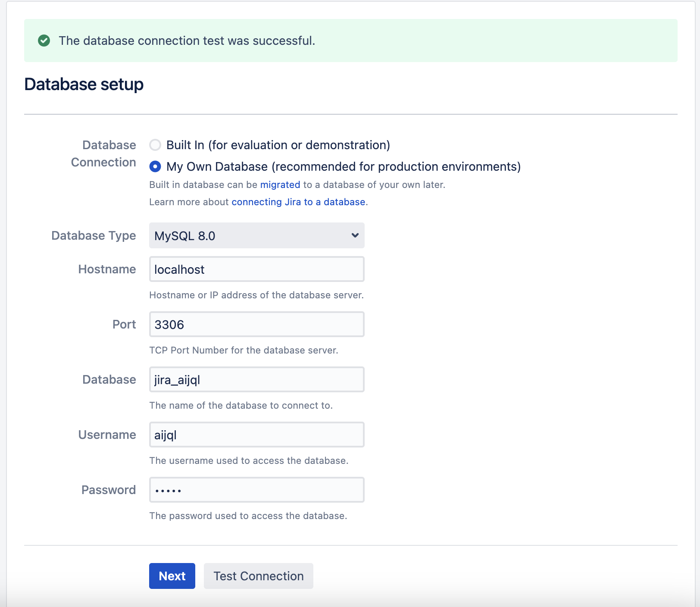The width and height of the screenshot is (700, 607).
Task: Click the Next button
Action: pos(172,576)
